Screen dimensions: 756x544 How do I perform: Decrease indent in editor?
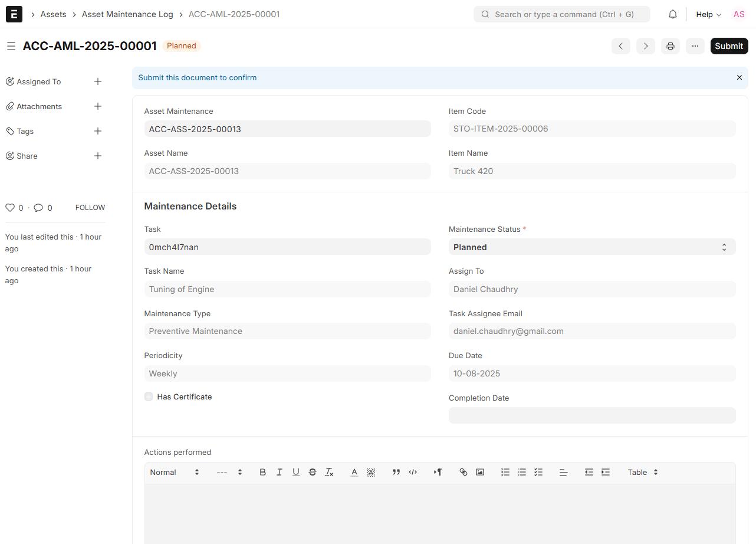[589, 472]
